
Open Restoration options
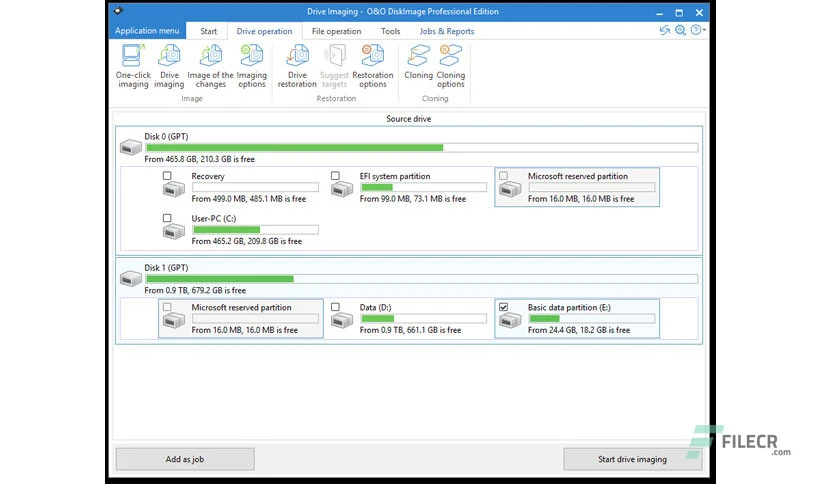(373, 66)
